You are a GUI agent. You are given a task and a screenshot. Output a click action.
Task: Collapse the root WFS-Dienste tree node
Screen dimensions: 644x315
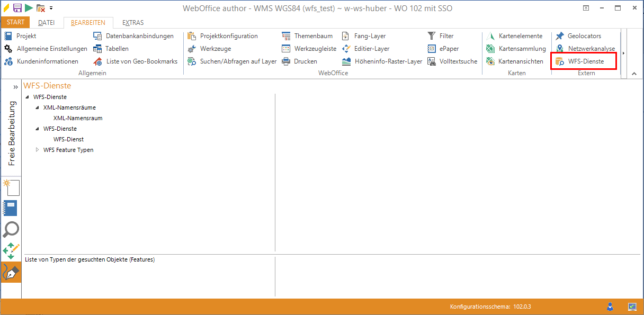click(x=28, y=97)
